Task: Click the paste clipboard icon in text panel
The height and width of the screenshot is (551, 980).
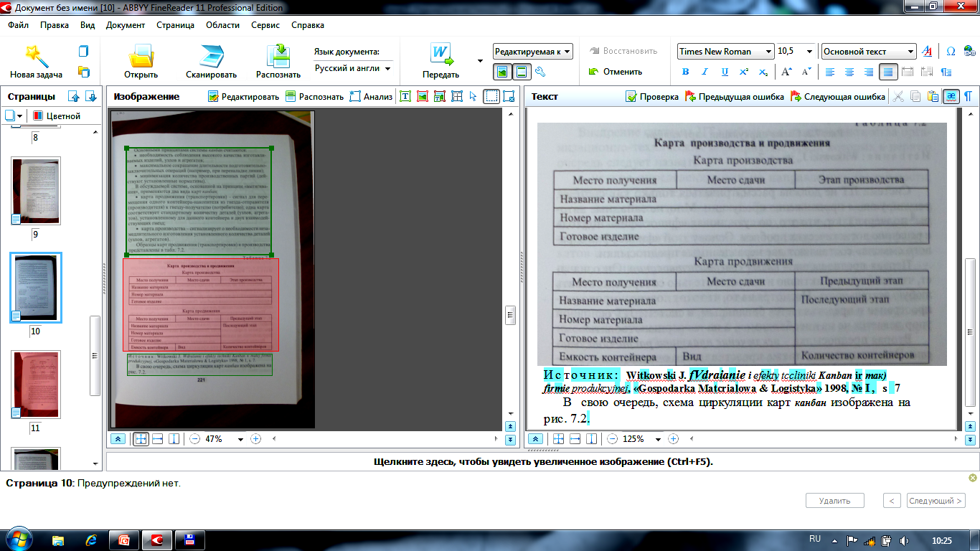Action: click(933, 96)
